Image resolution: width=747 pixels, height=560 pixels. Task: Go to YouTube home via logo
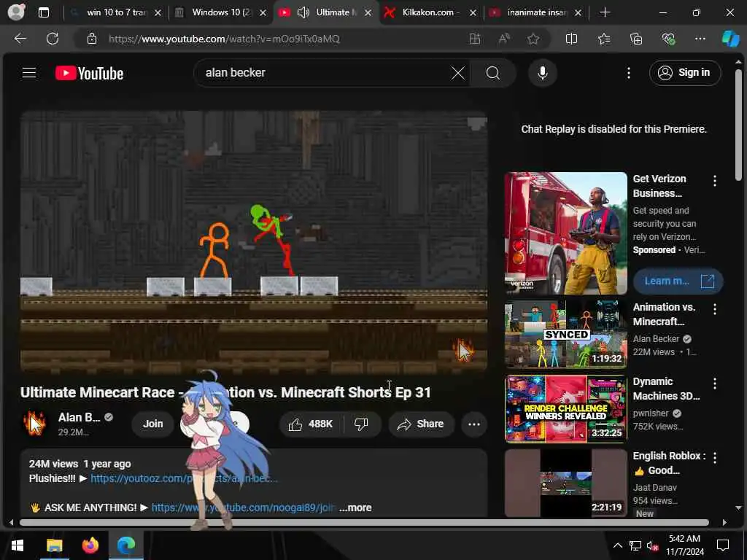(89, 74)
